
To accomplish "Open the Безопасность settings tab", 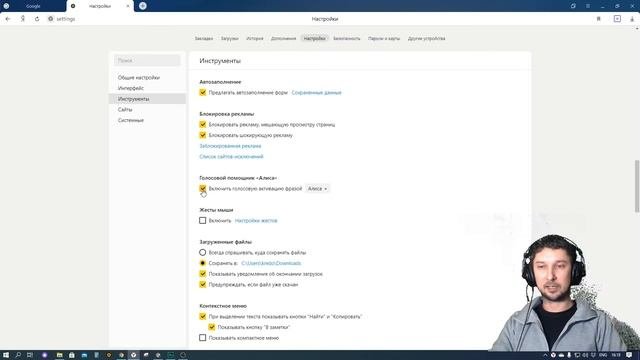I will (347, 38).
